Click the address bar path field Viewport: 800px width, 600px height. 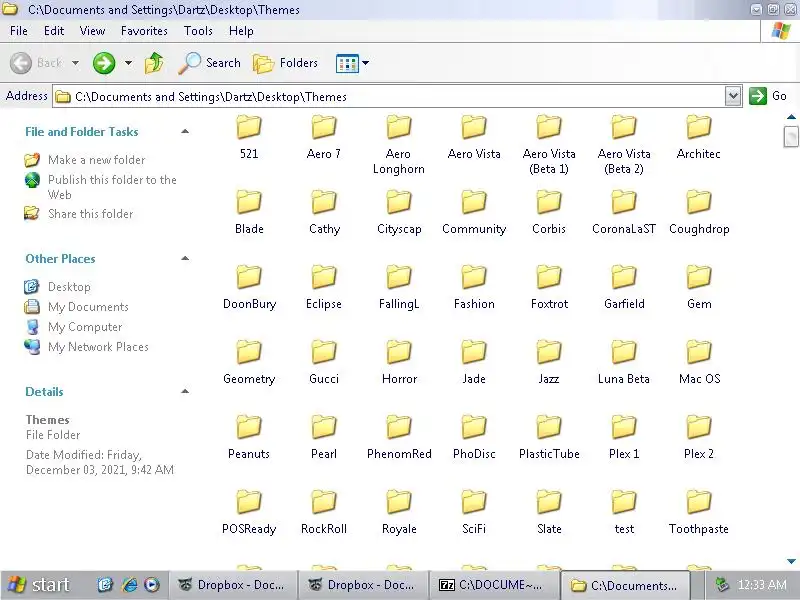388,96
